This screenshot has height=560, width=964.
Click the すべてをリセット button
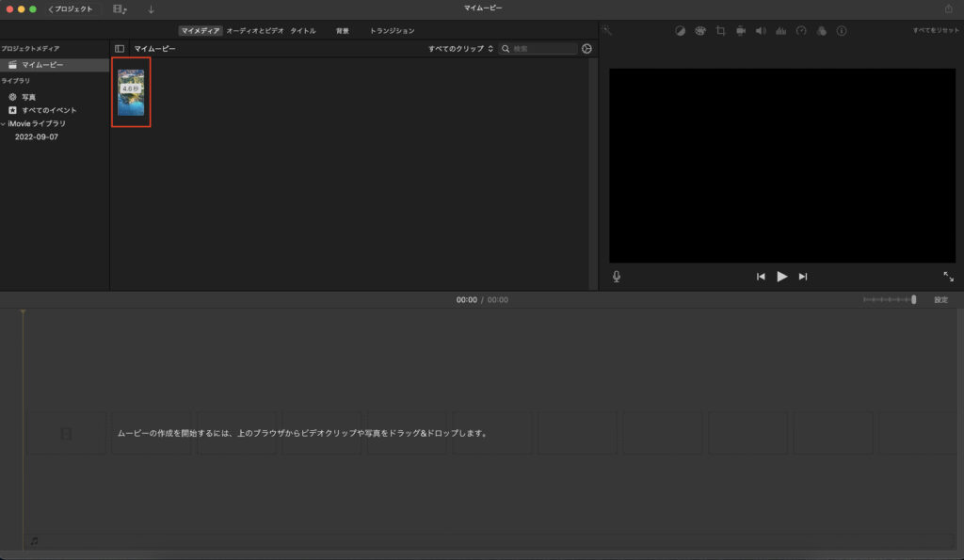pos(935,31)
